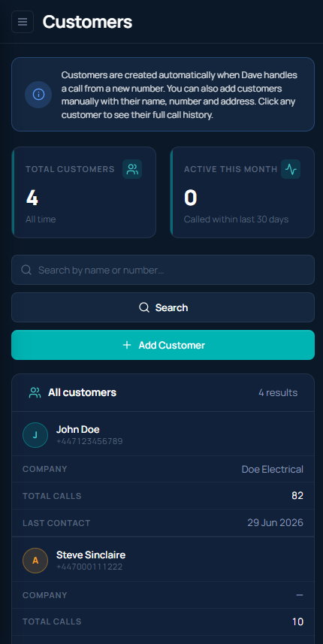The image size is (323, 644).
Task: Click Steve Sinclaire's Total Calls row
Action: click(x=163, y=621)
